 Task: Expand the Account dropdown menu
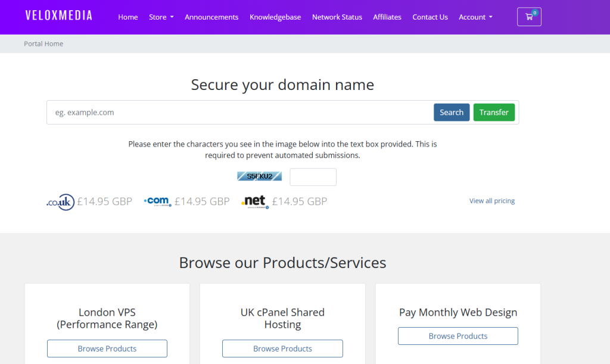(x=475, y=17)
